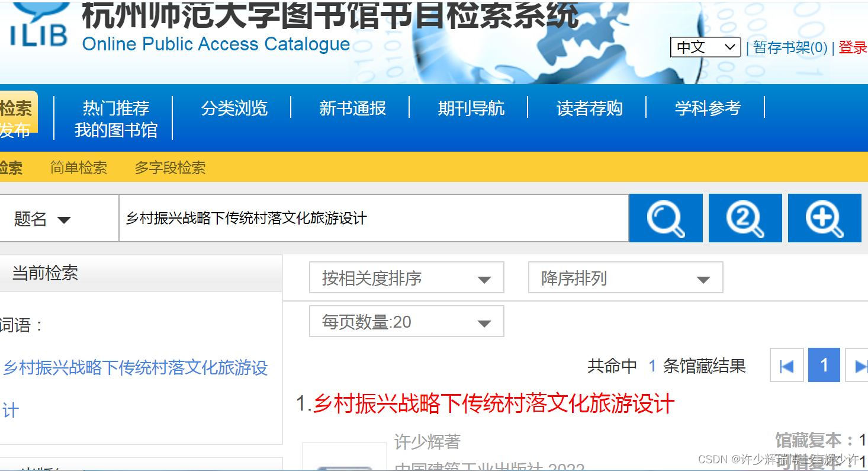The image size is (868, 471).
Task: Open the 按相关度排序 sort dropdown
Action: coord(406,278)
